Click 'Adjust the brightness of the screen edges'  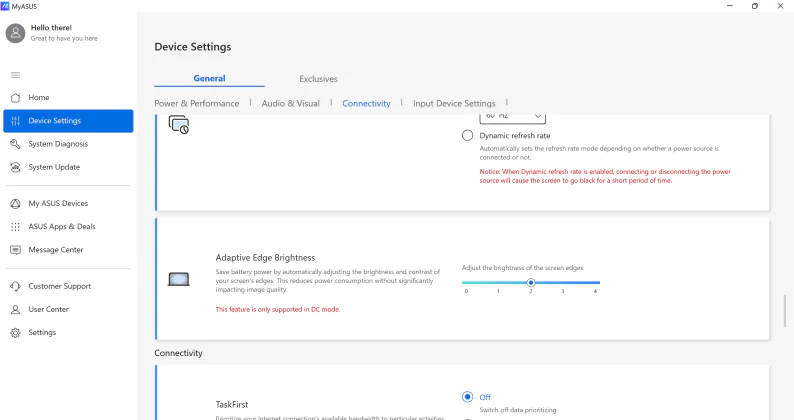(522, 268)
